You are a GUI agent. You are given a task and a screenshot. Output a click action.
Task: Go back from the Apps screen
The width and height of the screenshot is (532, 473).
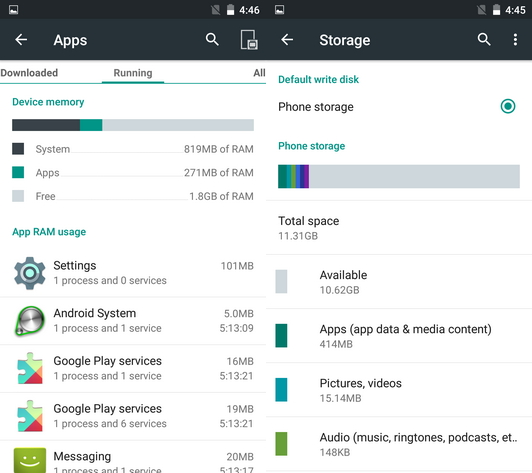point(21,40)
